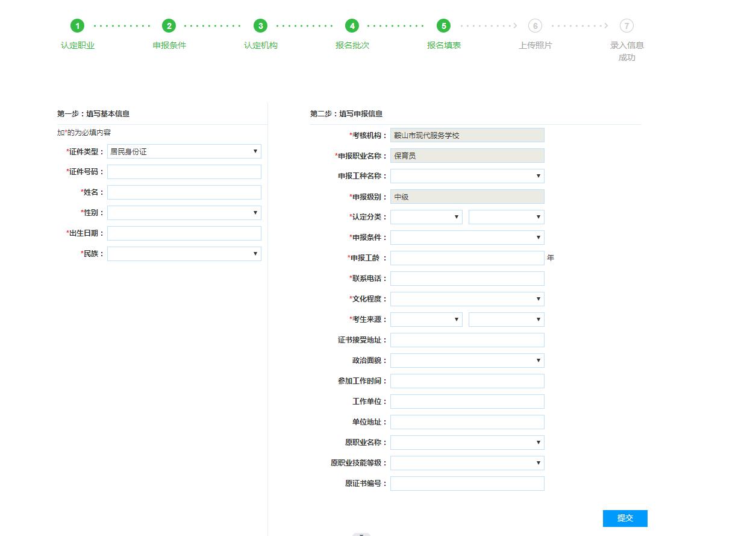
Task: Click the disabled 申报职业名称 field 保育员
Action: click(x=467, y=156)
